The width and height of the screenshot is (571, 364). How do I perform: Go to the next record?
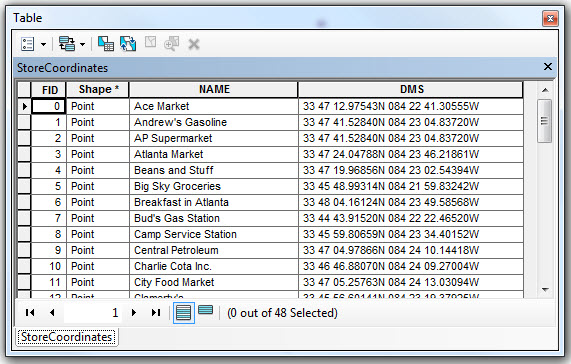click(134, 312)
